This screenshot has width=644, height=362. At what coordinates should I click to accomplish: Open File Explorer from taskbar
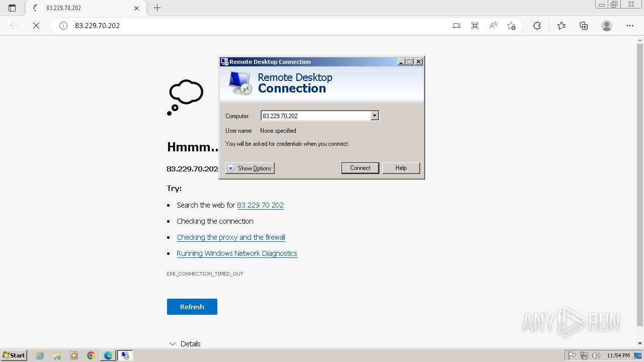[x=57, y=355]
